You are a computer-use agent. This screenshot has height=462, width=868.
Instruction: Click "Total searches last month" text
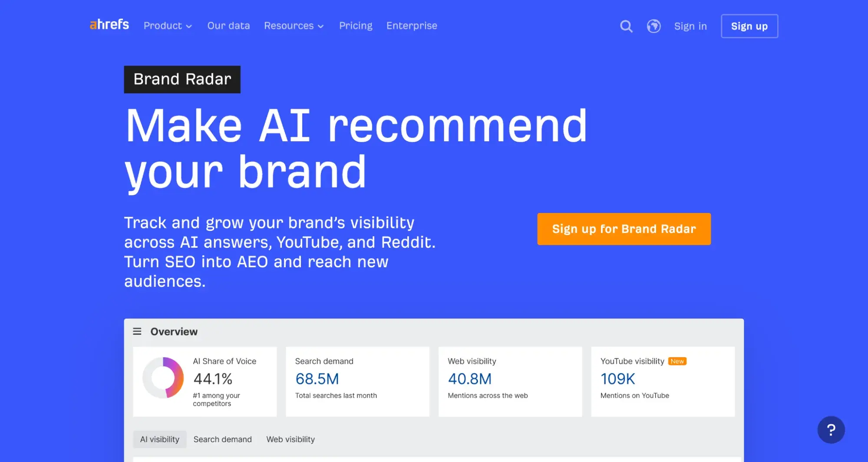coord(336,396)
